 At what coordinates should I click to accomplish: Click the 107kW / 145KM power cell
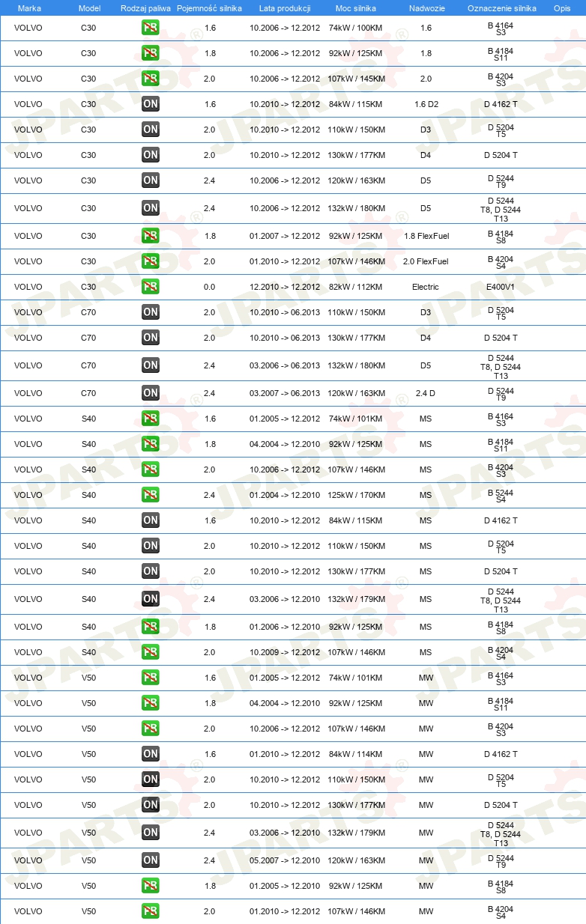[357, 79]
